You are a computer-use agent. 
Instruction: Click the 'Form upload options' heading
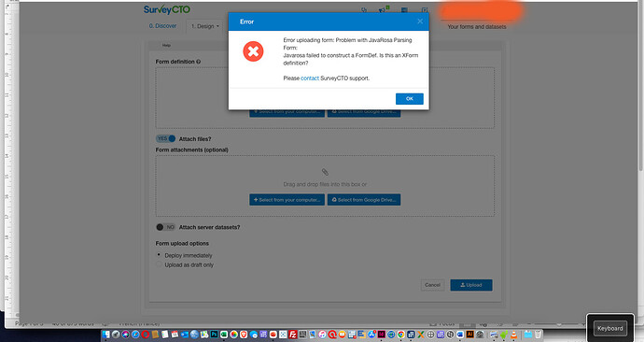pos(182,243)
